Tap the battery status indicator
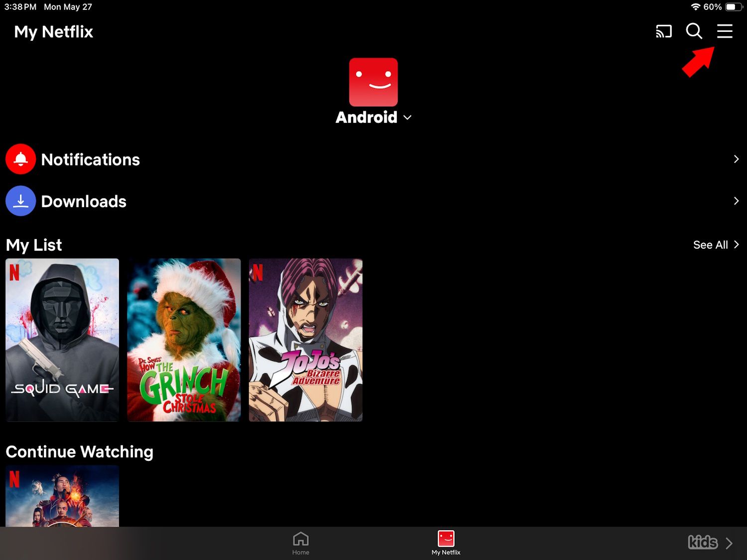This screenshot has height=560, width=747. coord(734,7)
